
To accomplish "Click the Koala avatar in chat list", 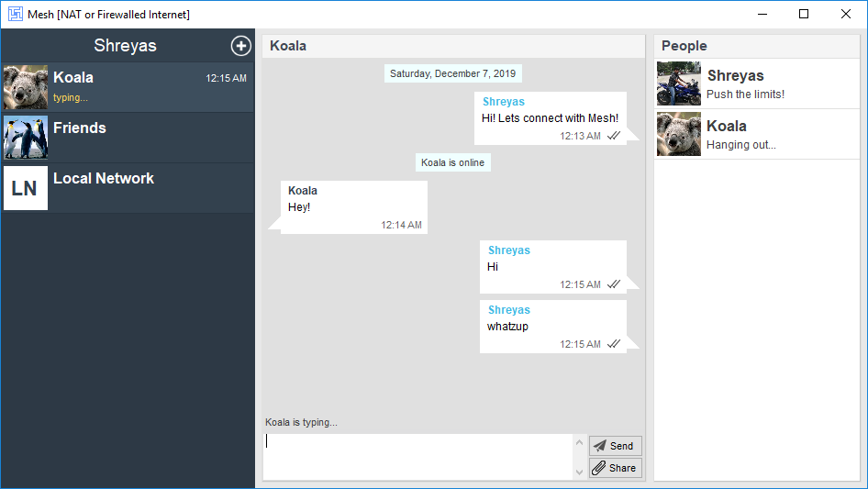I will click(26, 87).
